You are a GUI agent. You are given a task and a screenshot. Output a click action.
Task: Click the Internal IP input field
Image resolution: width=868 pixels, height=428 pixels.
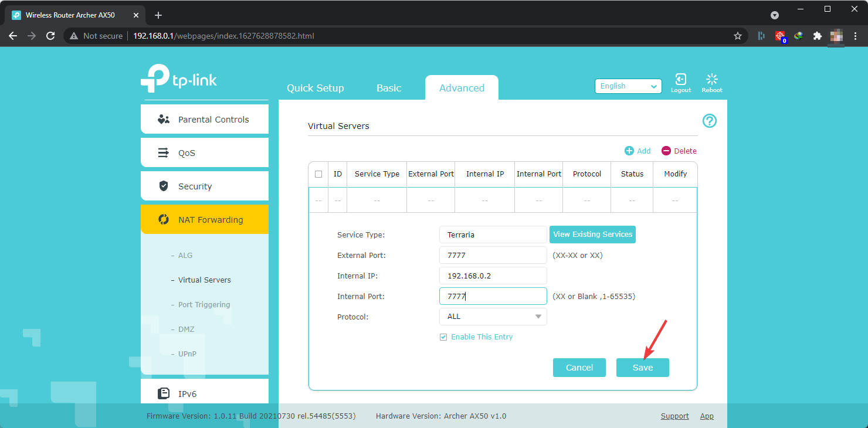(493, 276)
